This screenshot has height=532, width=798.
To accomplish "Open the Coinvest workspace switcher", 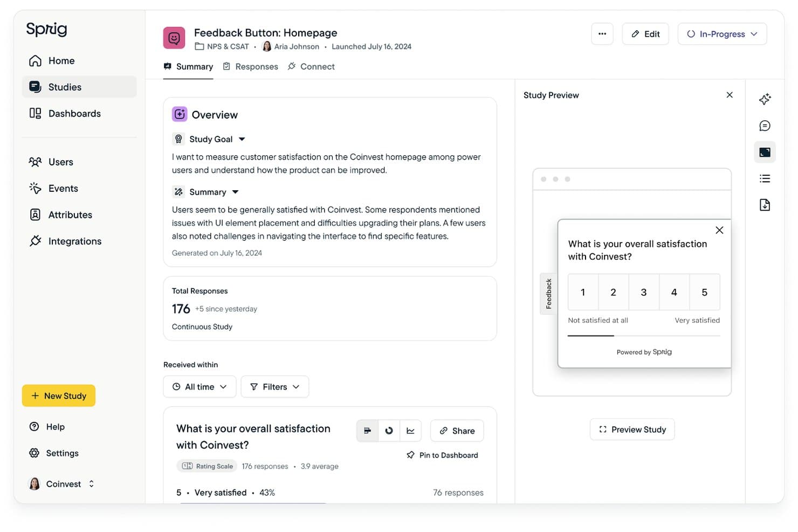I will 61,483.
